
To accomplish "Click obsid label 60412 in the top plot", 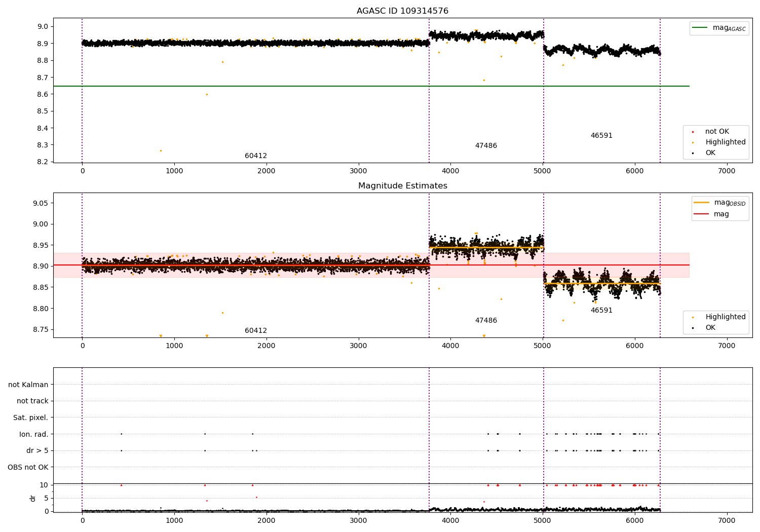I will pos(256,156).
